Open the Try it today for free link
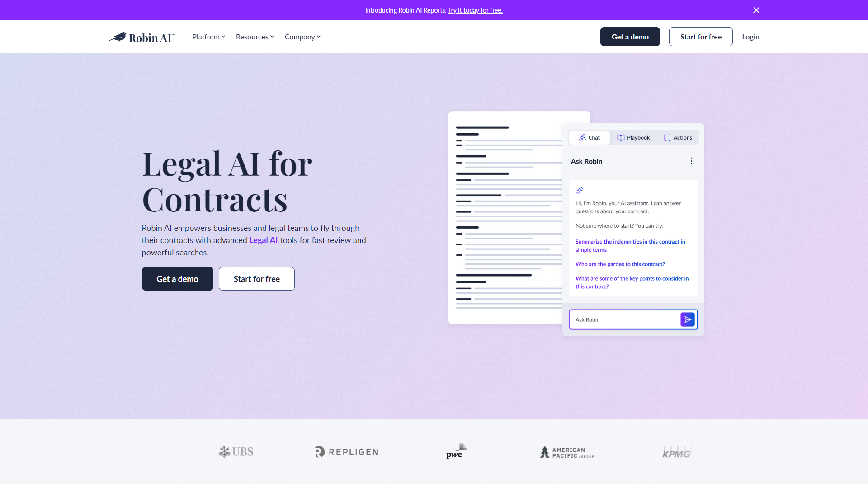This screenshot has width=868, height=488. tap(475, 10)
